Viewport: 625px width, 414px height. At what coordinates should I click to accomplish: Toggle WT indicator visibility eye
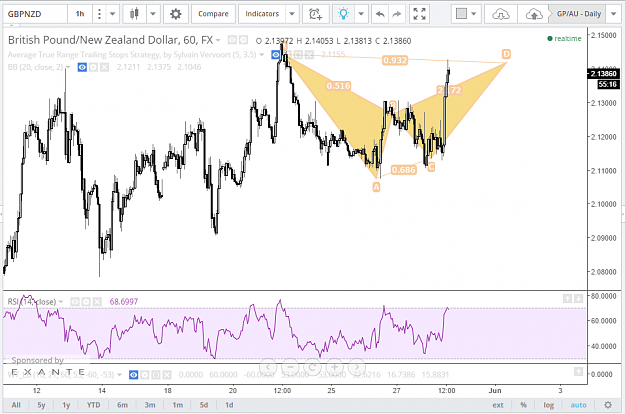134,375
